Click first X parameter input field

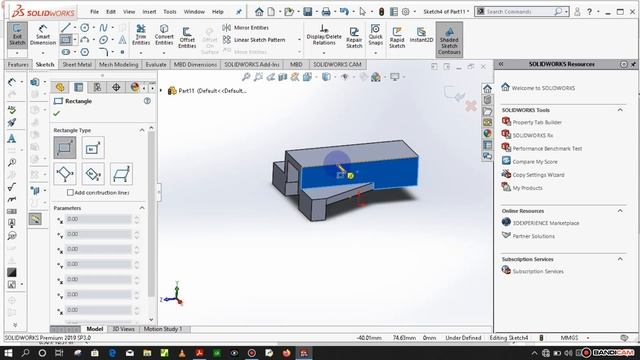[x=99, y=220]
